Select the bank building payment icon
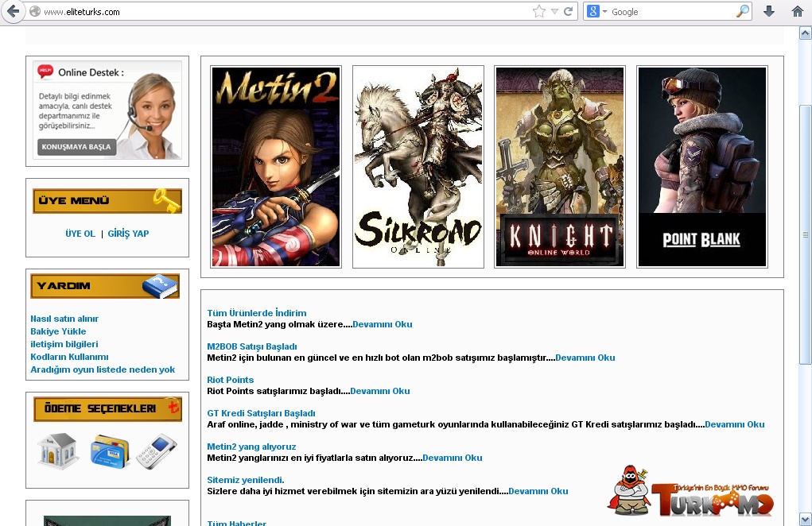This screenshot has width=812, height=526. pyautogui.click(x=57, y=451)
